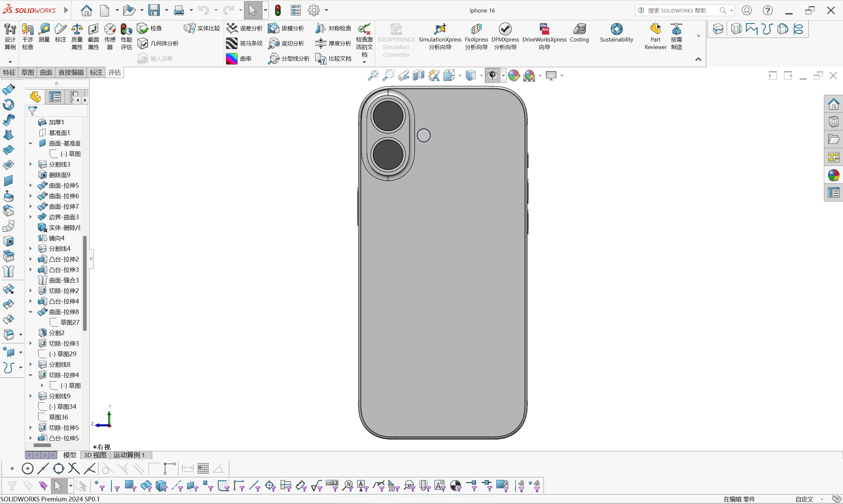Viewport: 843px width, 504px height.
Task: Open the Costing tool
Action: [579, 34]
